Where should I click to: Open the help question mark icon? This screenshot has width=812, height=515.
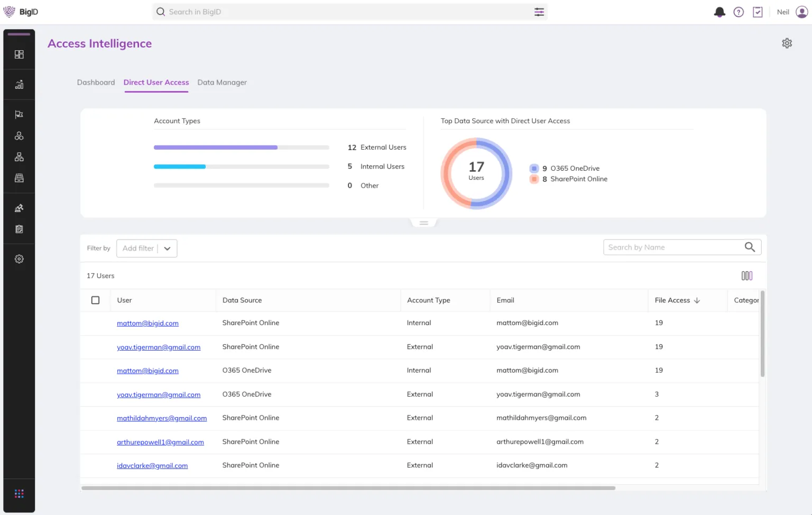[x=739, y=12]
